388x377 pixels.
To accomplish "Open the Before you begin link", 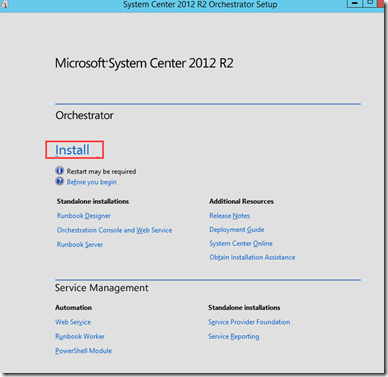I will click(x=92, y=182).
